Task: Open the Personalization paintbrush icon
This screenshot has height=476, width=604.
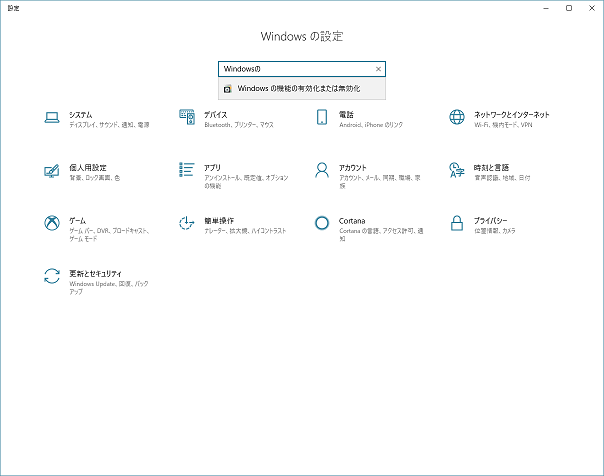Action: point(52,171)
